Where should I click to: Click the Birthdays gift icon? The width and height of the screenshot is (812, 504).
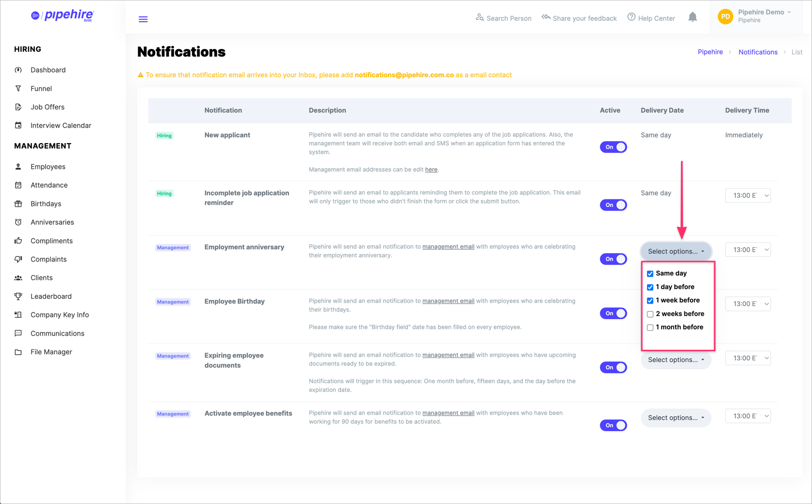(x=18, y=204)
